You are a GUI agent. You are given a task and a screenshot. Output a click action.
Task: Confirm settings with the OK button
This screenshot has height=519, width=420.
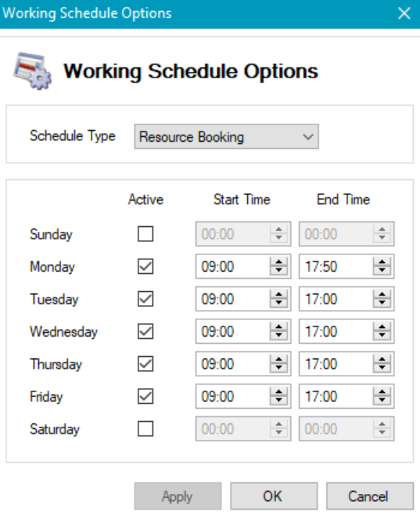point(274,496)
